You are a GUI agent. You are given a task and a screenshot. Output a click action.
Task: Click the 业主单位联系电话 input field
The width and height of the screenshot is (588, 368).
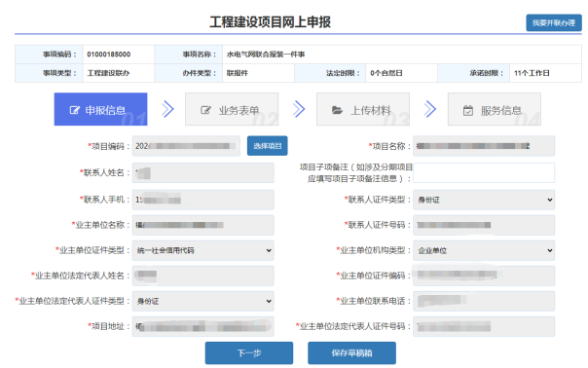click(x=484, y=301)
